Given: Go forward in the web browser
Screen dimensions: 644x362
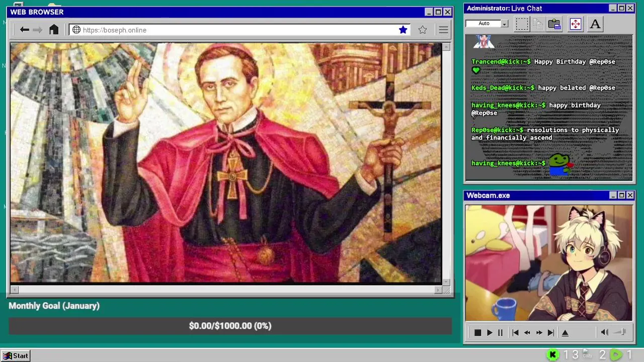Looking at the screenshot, I should 37,30.
